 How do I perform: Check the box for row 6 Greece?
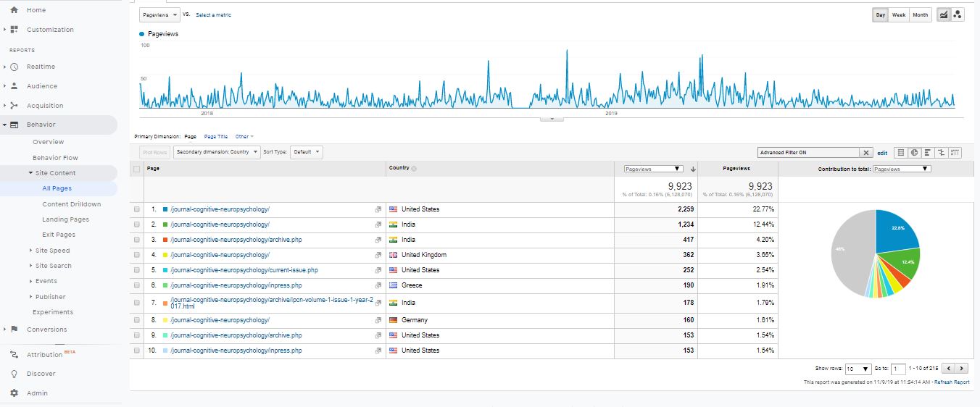(137, 285)
